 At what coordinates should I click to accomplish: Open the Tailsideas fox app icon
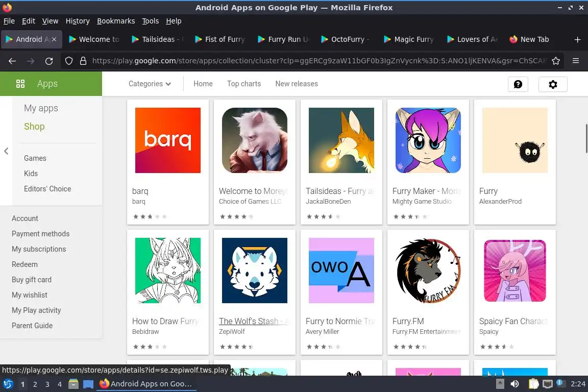pyautogui.click(x=341, y=140)
